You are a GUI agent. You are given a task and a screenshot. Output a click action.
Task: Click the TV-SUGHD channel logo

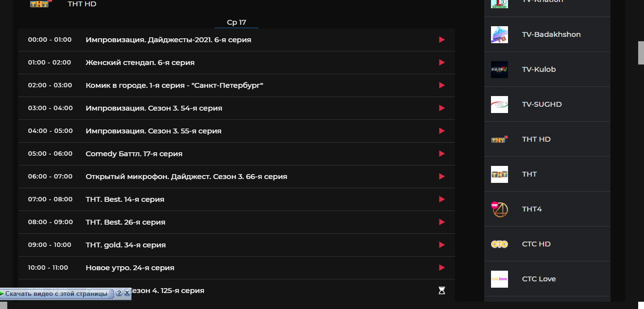pyautogui.click(x=499, y=104)
